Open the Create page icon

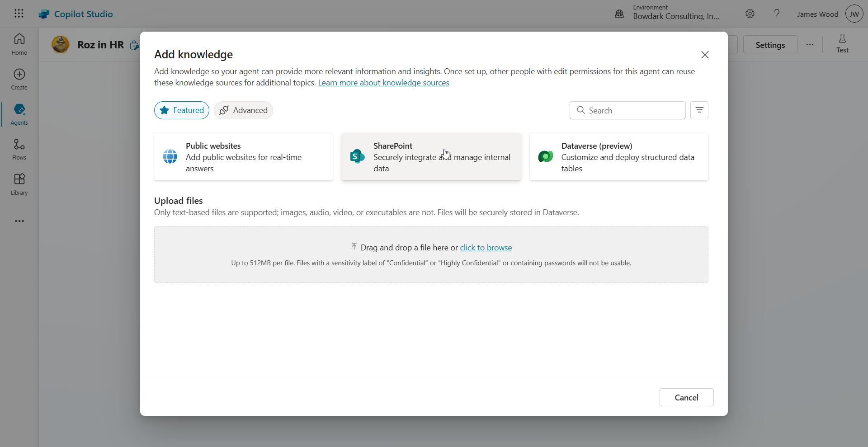coord(19,75)
